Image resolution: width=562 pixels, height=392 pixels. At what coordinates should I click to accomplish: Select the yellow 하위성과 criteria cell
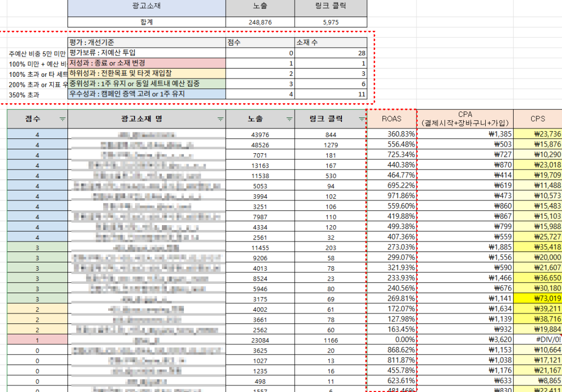coord(147,74)
